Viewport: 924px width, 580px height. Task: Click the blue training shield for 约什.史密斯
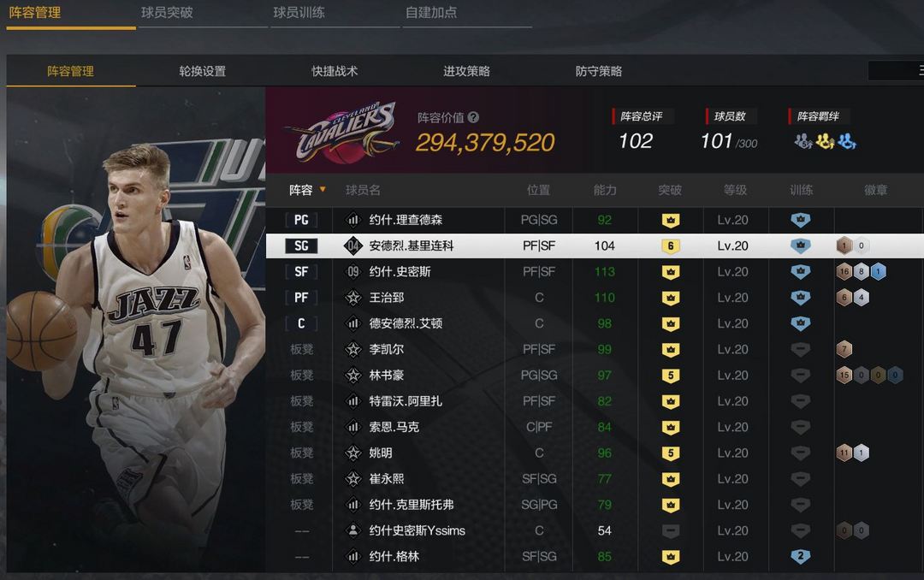tap(800, 272)
